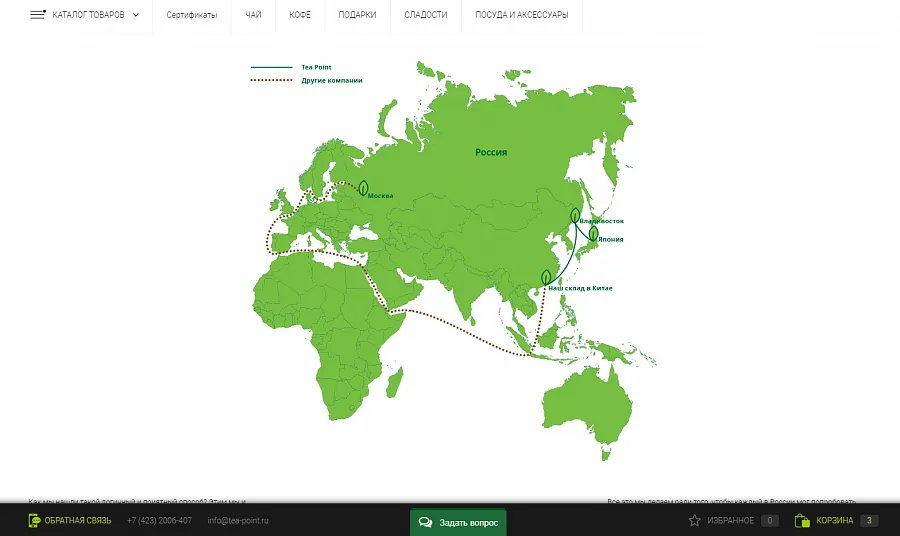900x536 pixels.
Task: Click the Япония label on the map
Action: [x=611, y=239]
